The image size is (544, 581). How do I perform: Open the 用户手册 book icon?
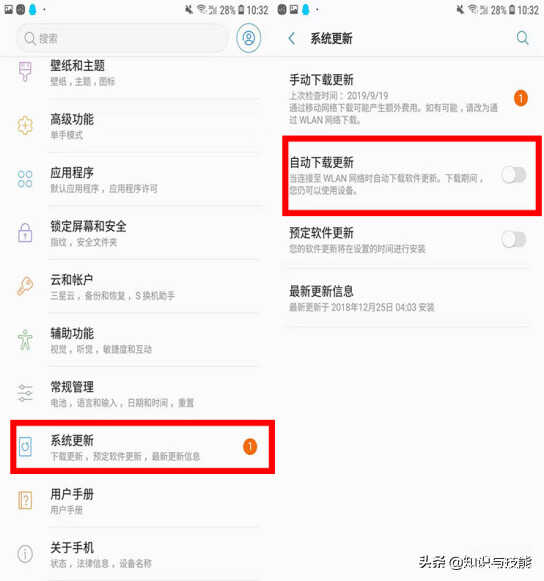[x=25, y=500]
